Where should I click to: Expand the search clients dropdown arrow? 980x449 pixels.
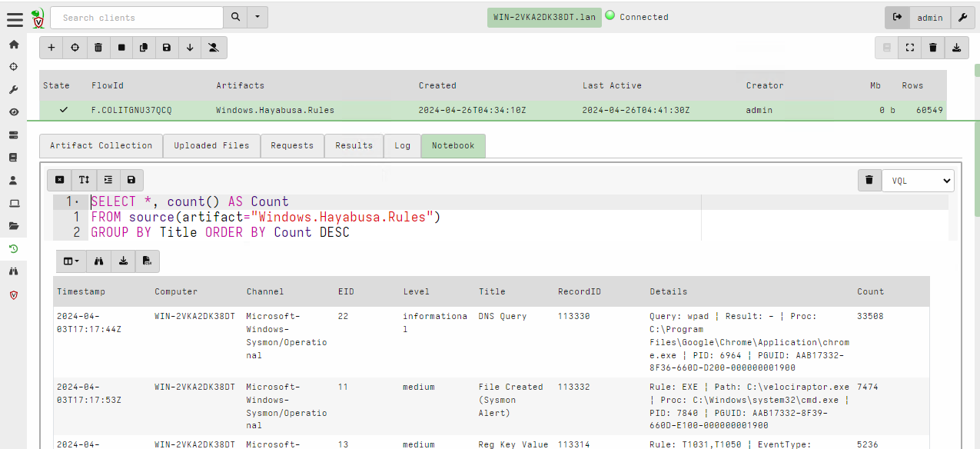(x=257, y=17)
